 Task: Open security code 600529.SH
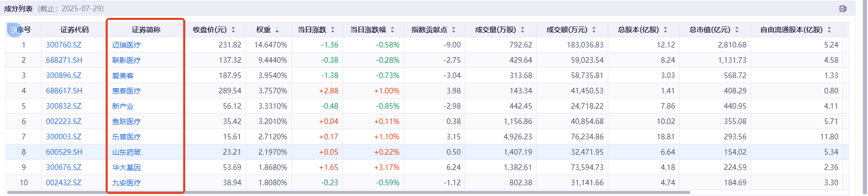64,152
